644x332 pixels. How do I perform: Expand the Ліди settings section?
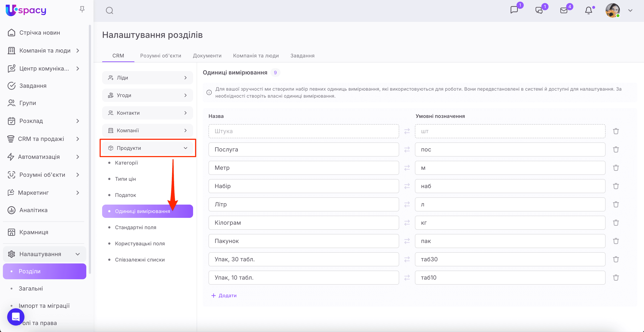pos(147,78)
